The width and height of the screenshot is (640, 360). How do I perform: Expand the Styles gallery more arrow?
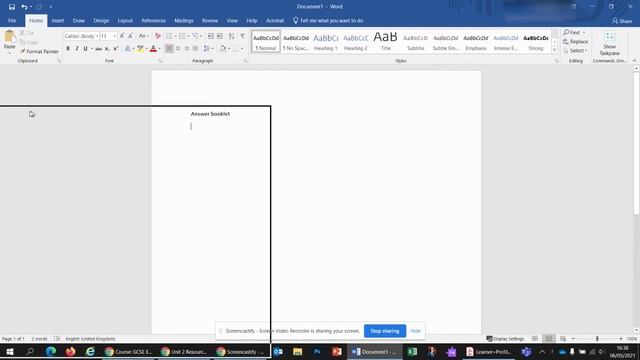pos(554,50)
